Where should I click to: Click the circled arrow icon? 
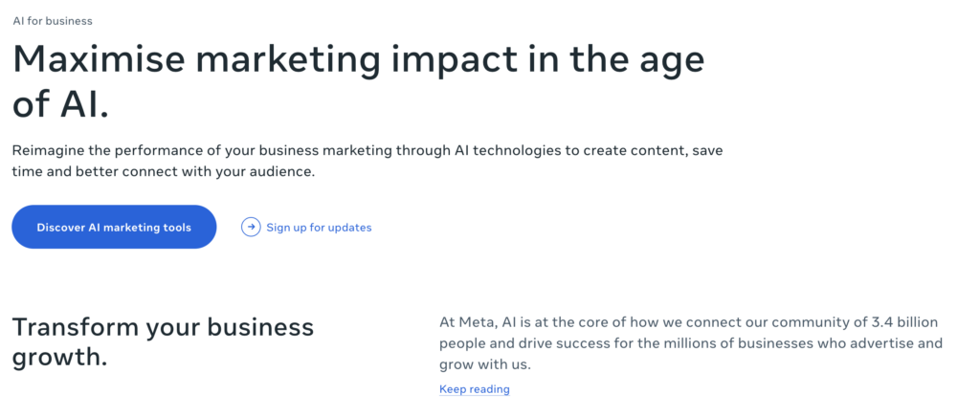(251, 227)
